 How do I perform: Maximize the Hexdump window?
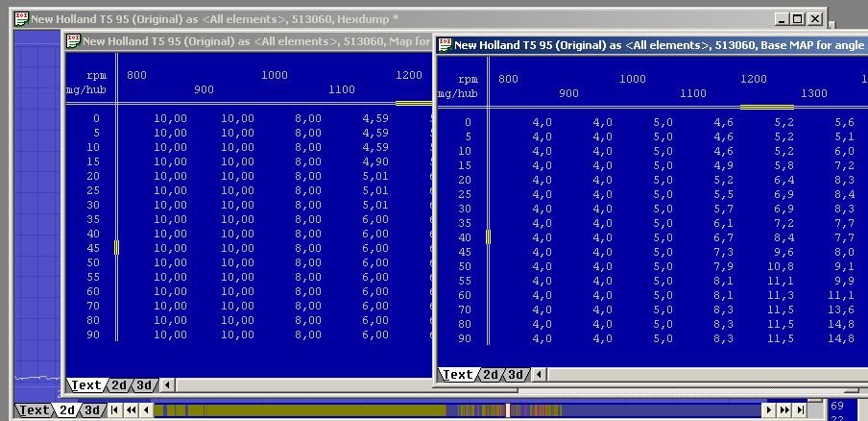(x=798, y=18)
